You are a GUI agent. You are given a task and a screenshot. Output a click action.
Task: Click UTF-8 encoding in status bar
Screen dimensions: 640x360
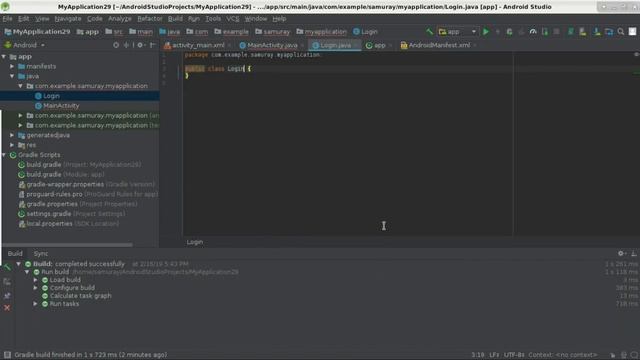pos(513,355)
